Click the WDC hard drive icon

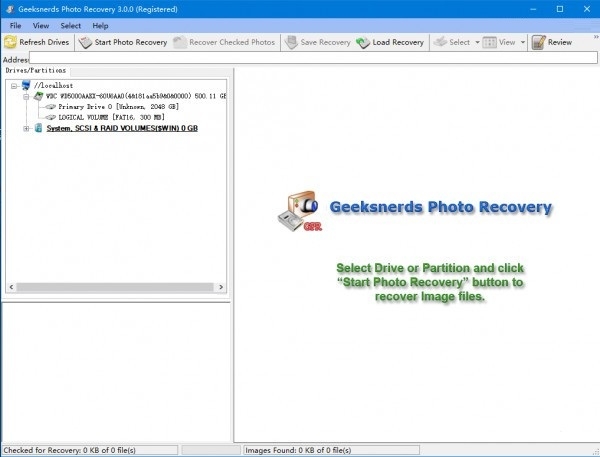(38, 96)
